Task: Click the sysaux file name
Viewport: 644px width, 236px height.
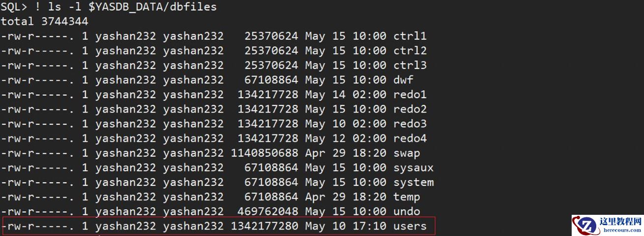Action: (x=413, y=168)
